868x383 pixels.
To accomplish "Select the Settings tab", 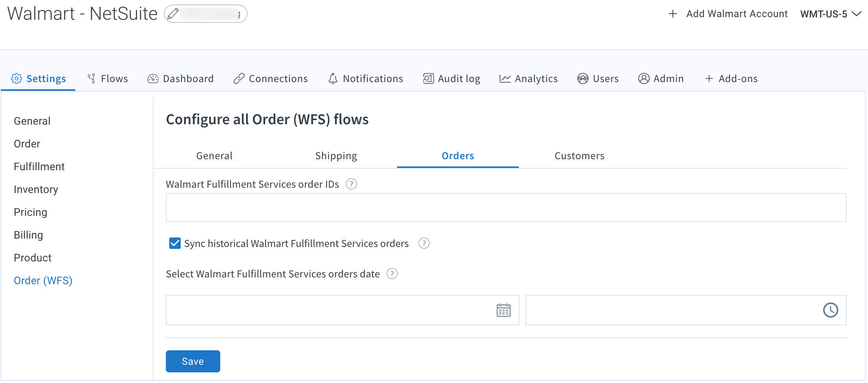I will (38, 78).
